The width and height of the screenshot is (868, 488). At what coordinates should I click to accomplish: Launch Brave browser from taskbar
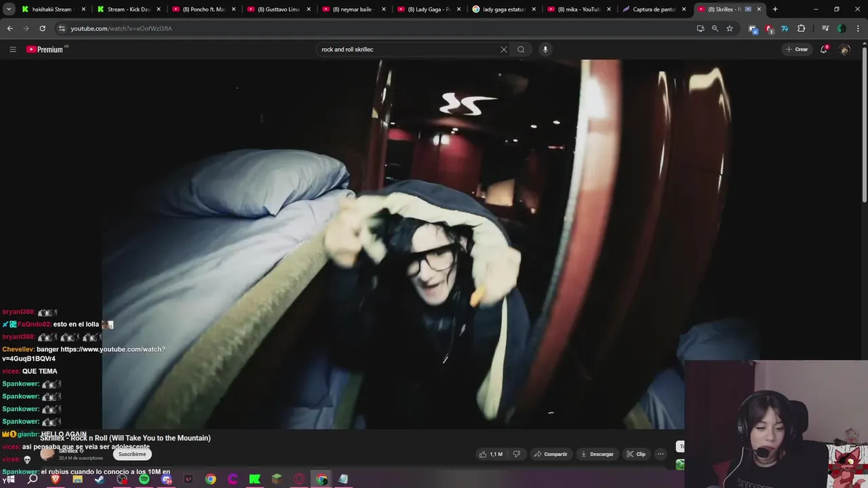[56, 479]
